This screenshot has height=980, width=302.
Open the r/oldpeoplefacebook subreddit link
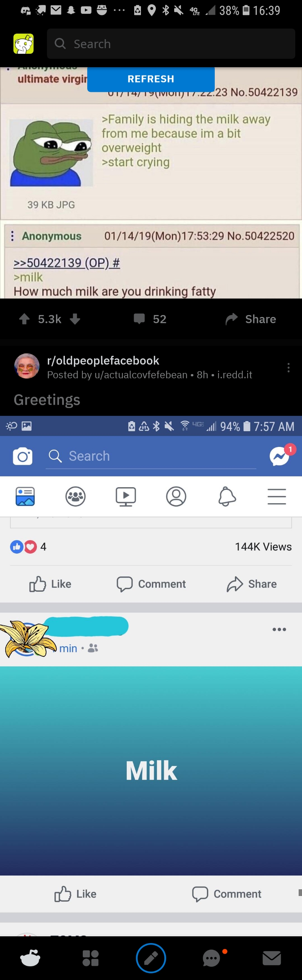click(x=103, y=360)
